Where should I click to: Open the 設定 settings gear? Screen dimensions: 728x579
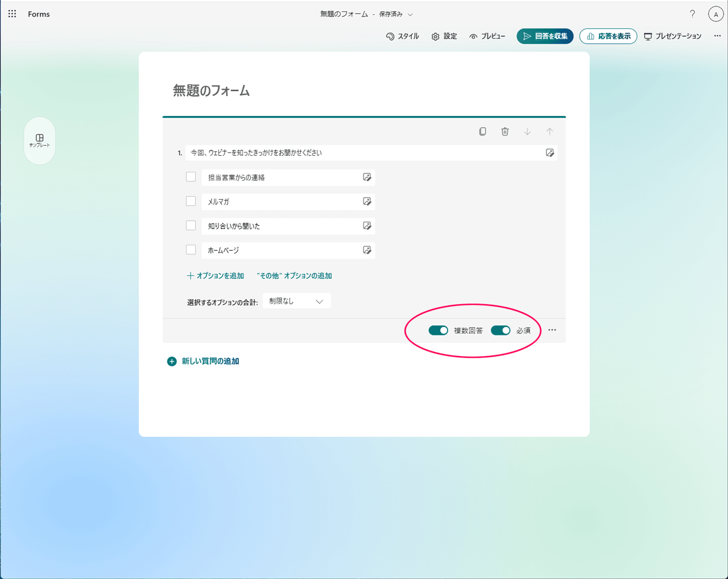pyautogui.click(x=444, y=36)
